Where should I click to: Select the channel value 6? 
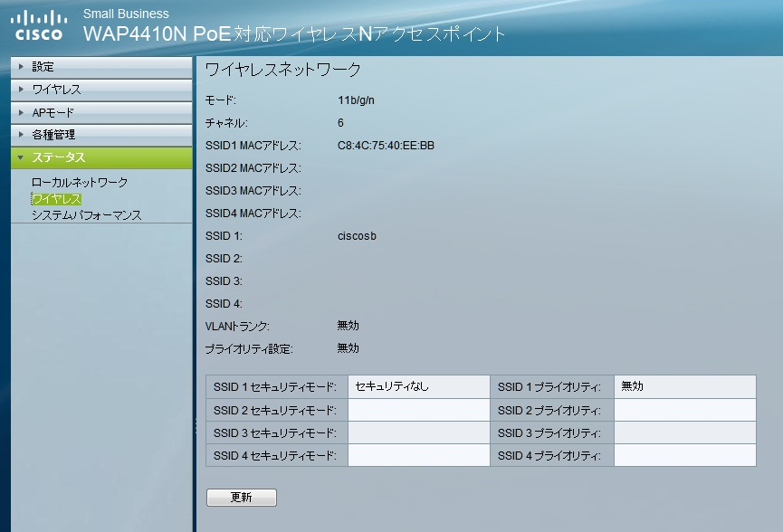click(340, 123)
